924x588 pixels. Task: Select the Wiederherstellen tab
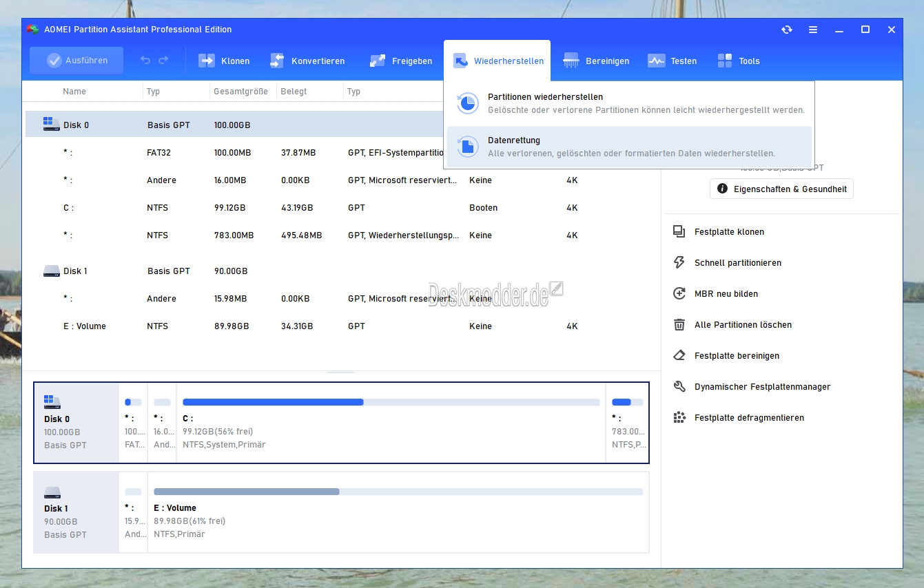click(497, 61)
